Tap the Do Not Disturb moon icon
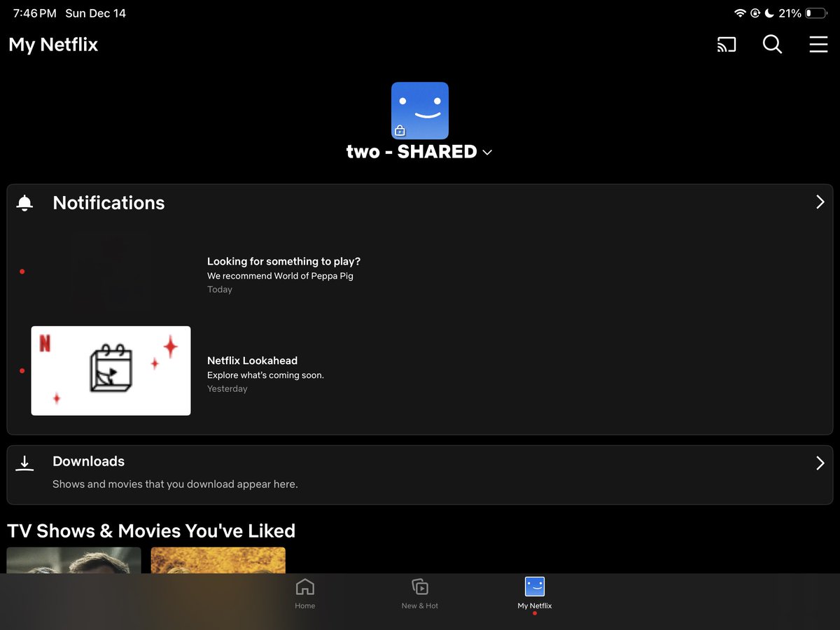 coord(769,13)
